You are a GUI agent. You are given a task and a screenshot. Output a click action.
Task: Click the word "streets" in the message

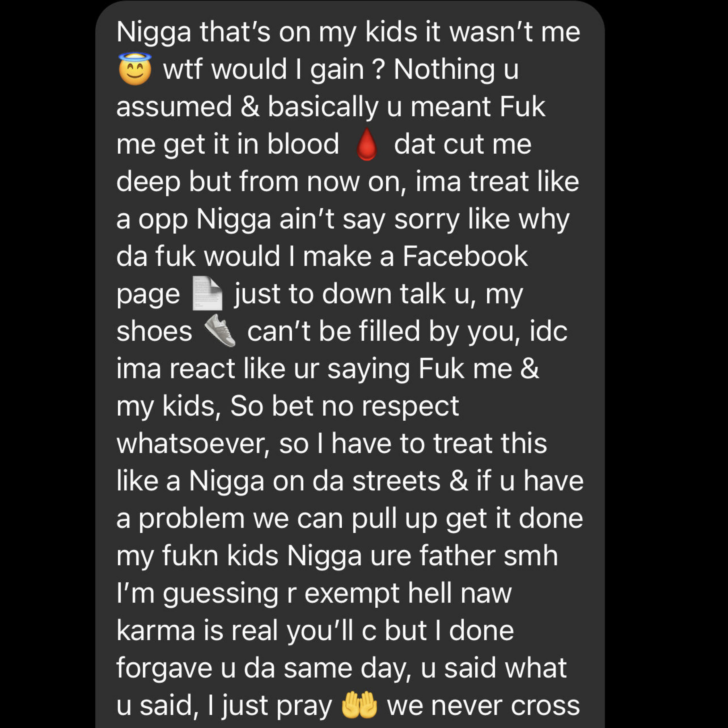397,481
